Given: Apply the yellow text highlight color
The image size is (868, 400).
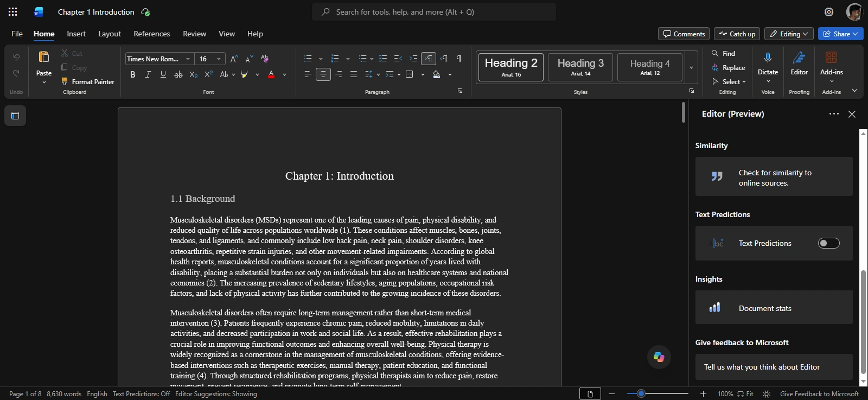Looking at the screenshot, I should 244,74.
